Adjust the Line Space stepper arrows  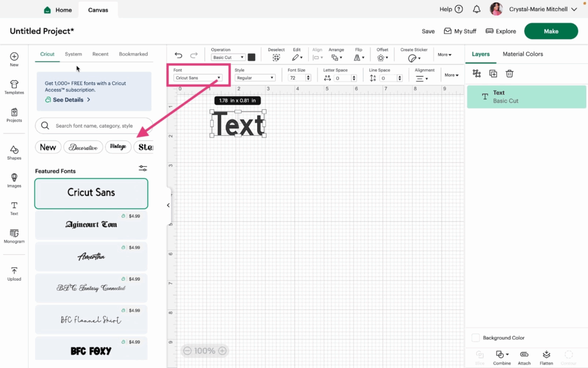400,78
